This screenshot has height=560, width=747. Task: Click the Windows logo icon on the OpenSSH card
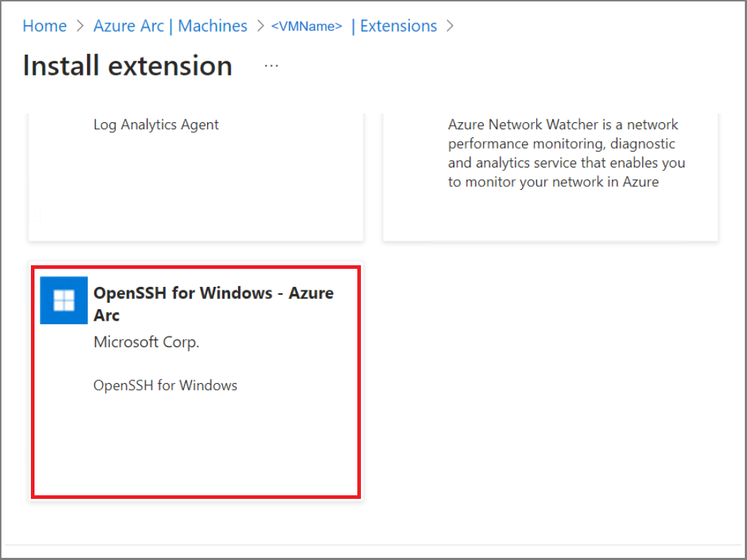pyautogui.click(x=64, y=300)
